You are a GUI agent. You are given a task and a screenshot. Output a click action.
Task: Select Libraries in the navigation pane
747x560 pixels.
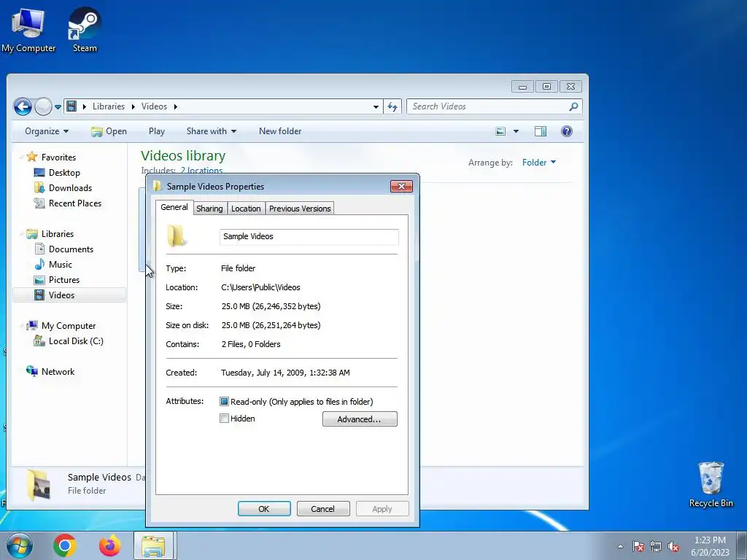pyautogui.click(x=57, y=234)
